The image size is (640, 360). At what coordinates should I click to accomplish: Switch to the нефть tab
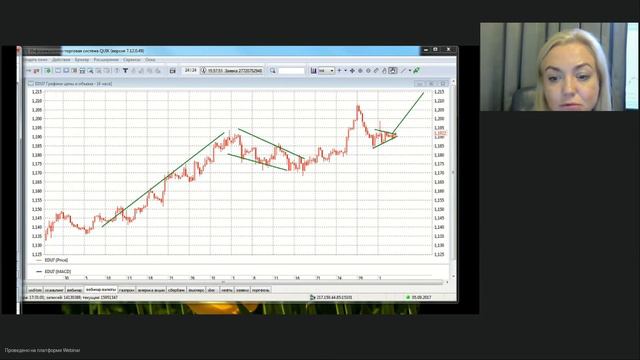(227, 290)
